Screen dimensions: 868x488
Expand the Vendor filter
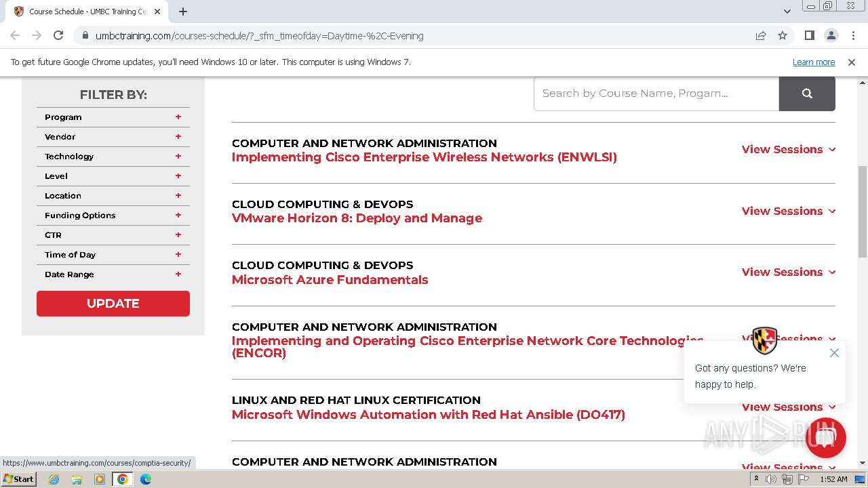click(113, 137)
